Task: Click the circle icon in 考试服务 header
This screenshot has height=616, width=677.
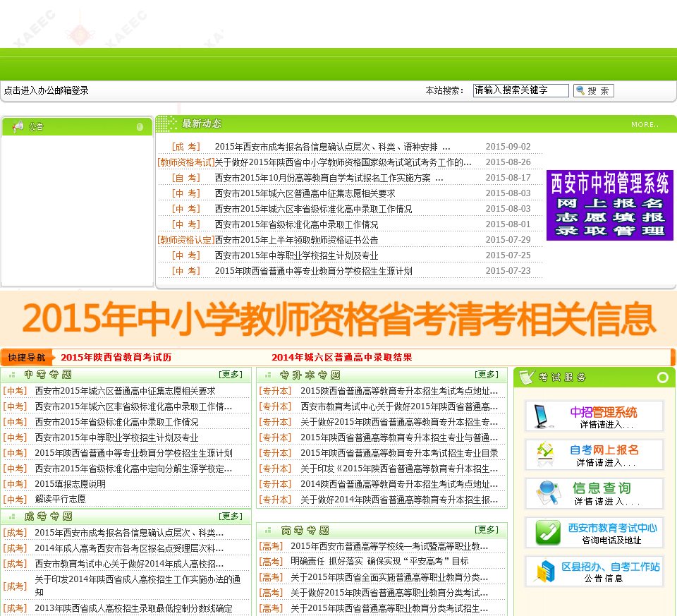Action: pyautogui.click(x=662, y=378)
